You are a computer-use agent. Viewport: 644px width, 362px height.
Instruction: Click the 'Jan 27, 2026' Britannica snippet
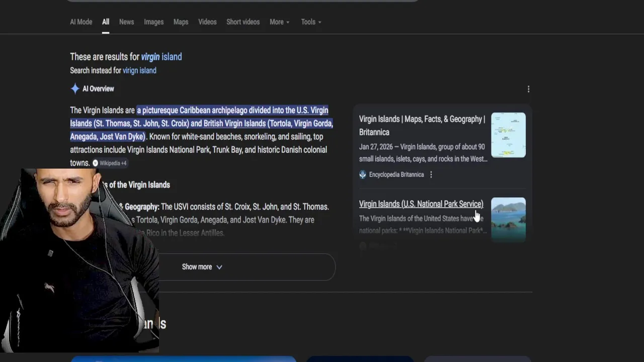[423, 153]
